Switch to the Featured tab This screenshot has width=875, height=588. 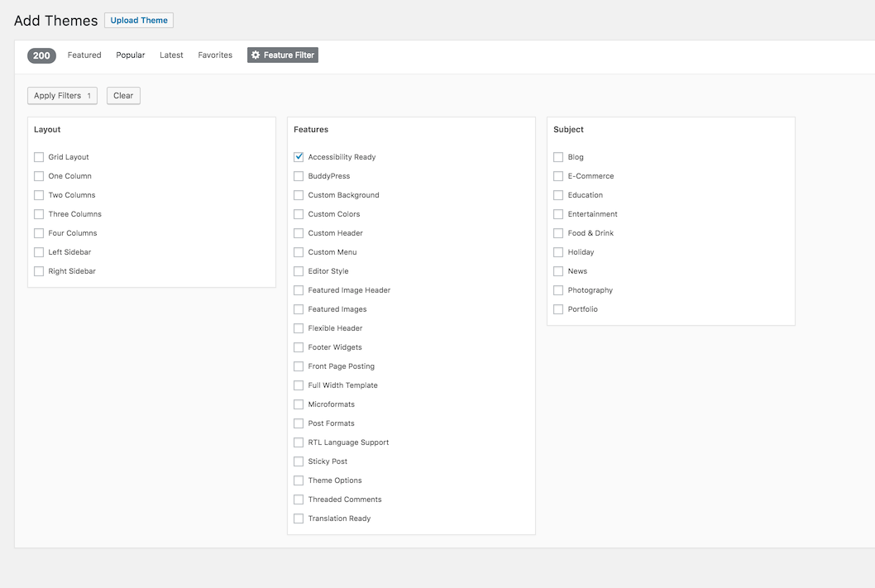click(84, 55)
